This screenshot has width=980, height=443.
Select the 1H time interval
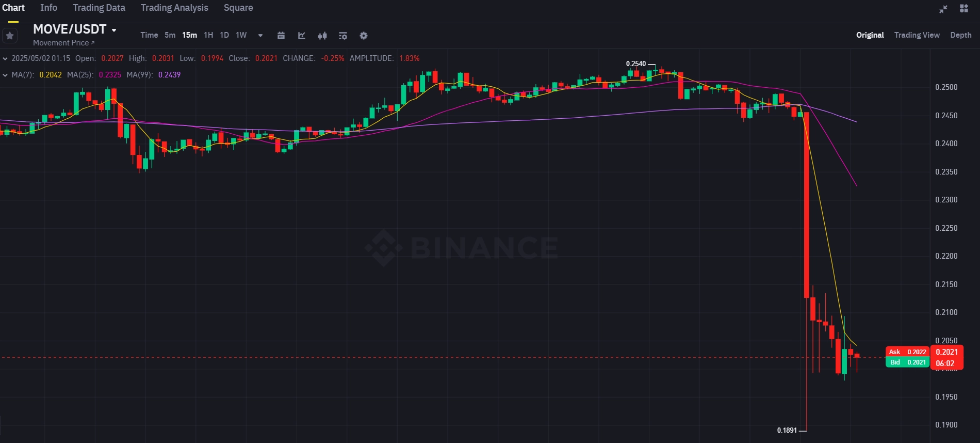click(x=208, y=35)
